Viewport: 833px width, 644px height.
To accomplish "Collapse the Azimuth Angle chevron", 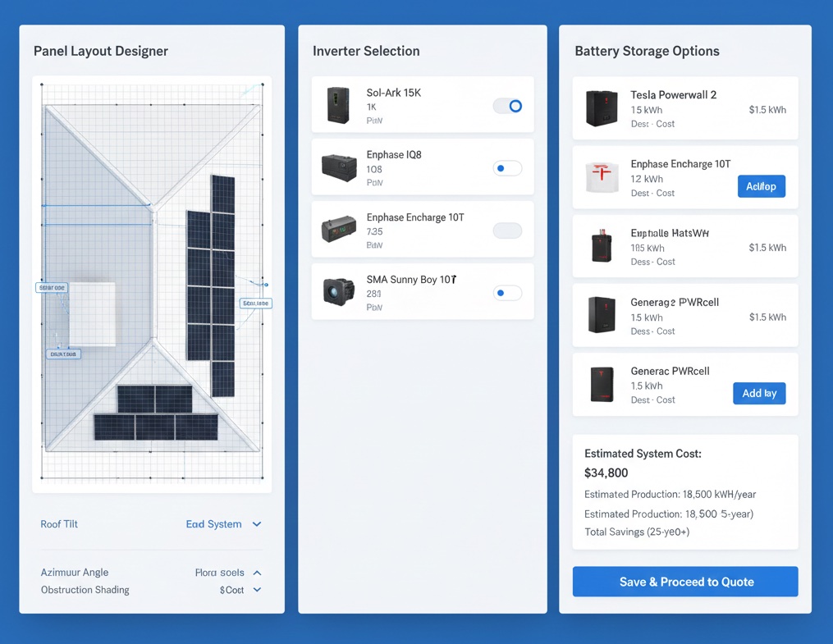I will [x=257, y=573].
